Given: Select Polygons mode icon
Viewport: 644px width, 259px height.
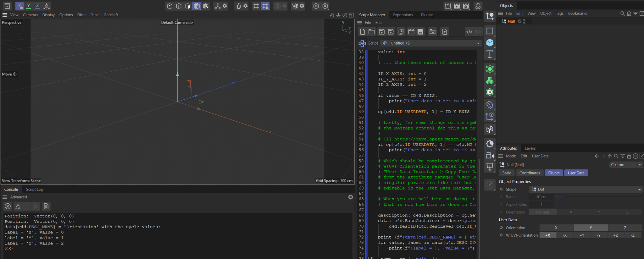Looking at the screenshot, I should (188, 6).
